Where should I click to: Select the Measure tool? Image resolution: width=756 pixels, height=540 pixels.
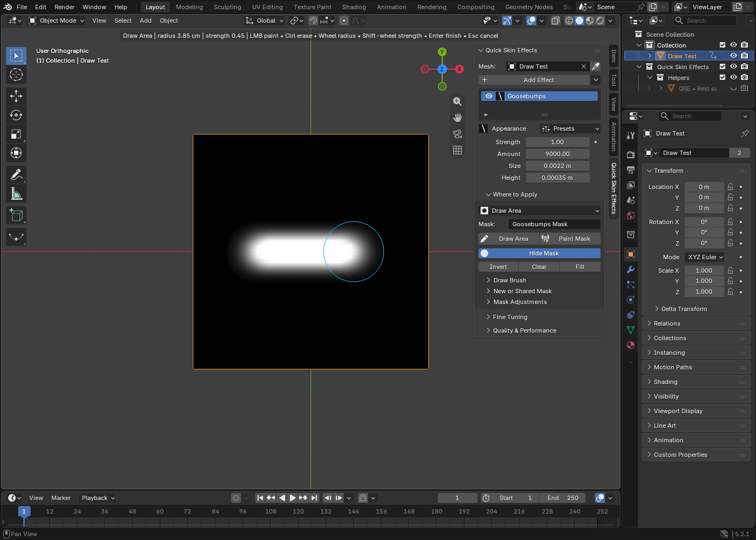tap(16, 193)
